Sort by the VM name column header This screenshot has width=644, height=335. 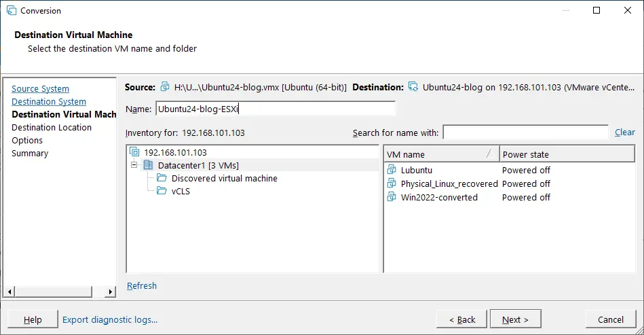pyautogui.click(x=442, y=154)
